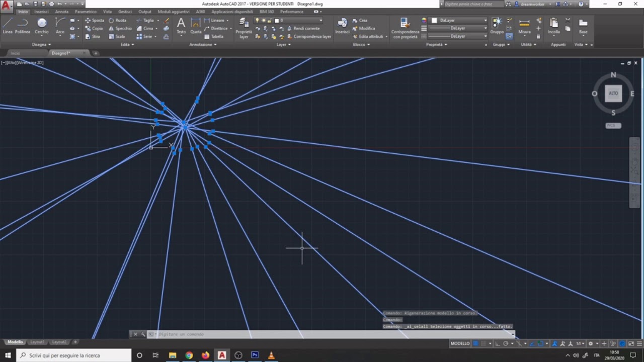Switch to the Output ribbon tab

click(x=145, y=12)
